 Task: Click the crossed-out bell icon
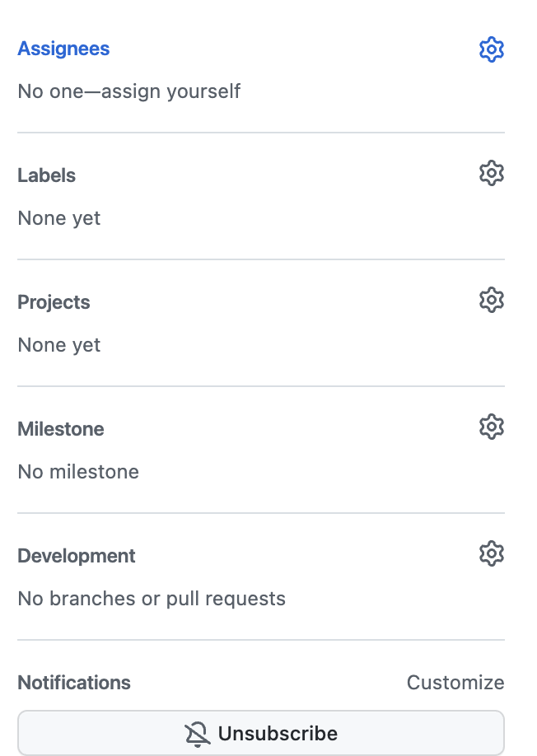pyautogui.click(x=197, y=735)
